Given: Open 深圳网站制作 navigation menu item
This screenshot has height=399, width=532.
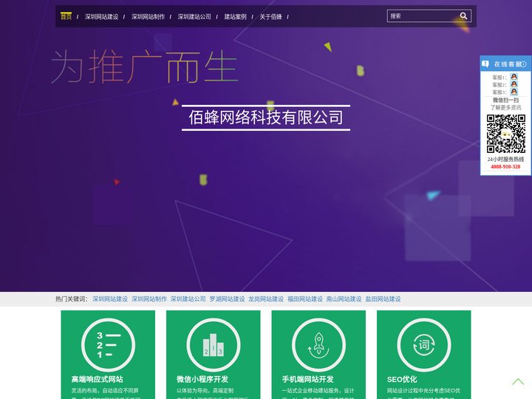Looking at the screenshot, I should pyautogui.click(x=148, y=16).
